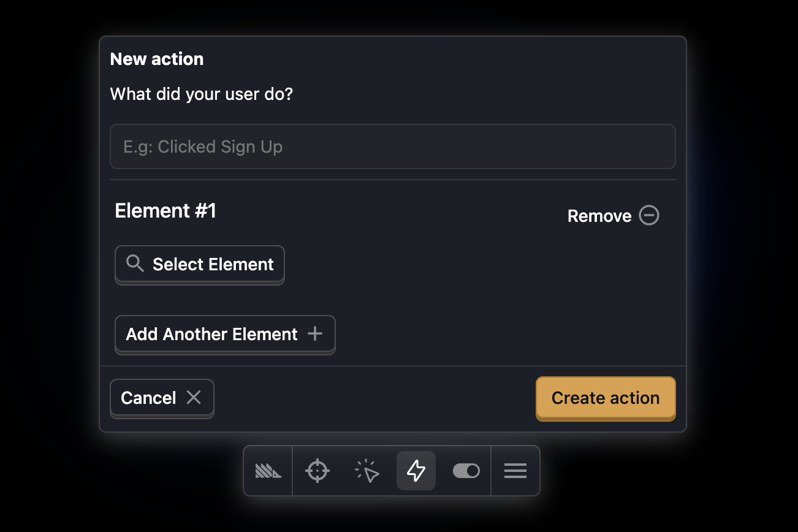798x532 pixels.
Task: Click the PostHog logo in the toolbar
Action: click(x=268, y=471)
